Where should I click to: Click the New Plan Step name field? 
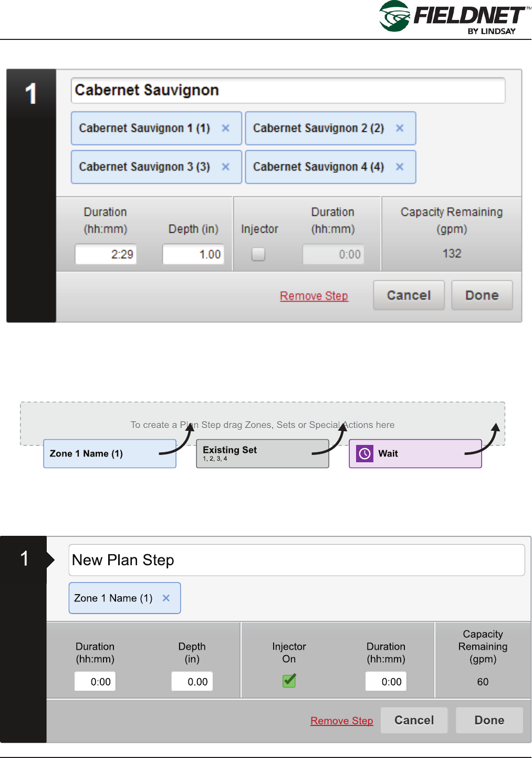(296, 560)
